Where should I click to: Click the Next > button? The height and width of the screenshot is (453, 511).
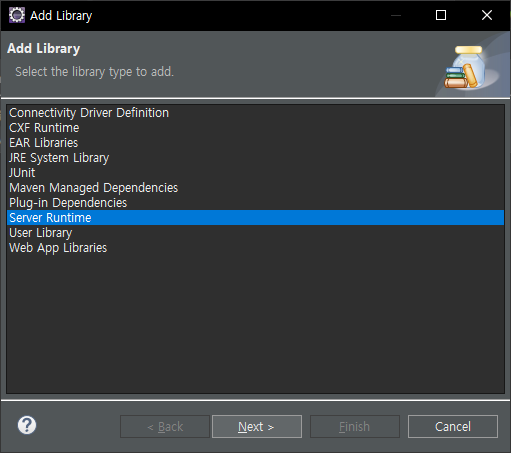pos(257,426)
